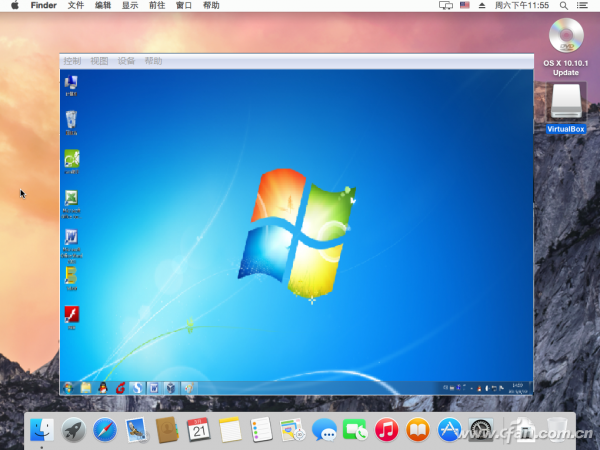Open the 帮助 menu in VirtualBox window

(x=153, y=61)
